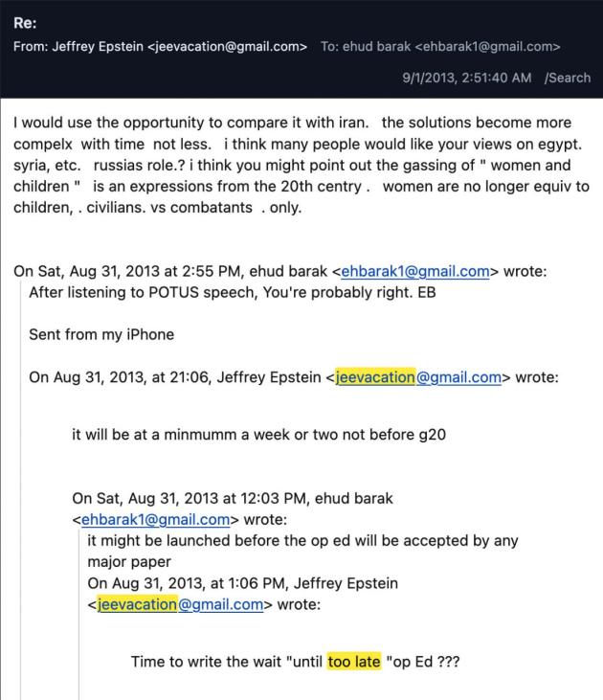Viewport: 603px width, 700px height.
Task: Click the 9/1/2013, 2:51:40 AM timestamp
Action: pos(467,78)
